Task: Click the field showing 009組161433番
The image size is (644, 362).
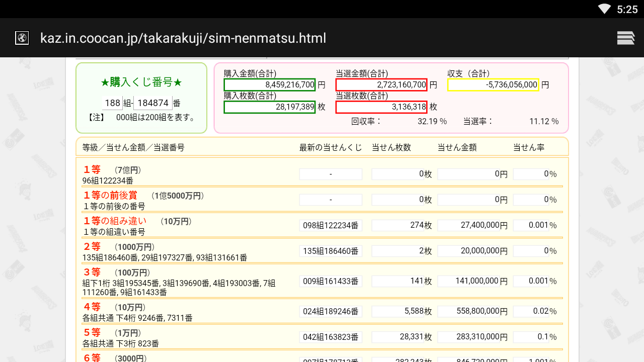Action: tap(331, 281)
